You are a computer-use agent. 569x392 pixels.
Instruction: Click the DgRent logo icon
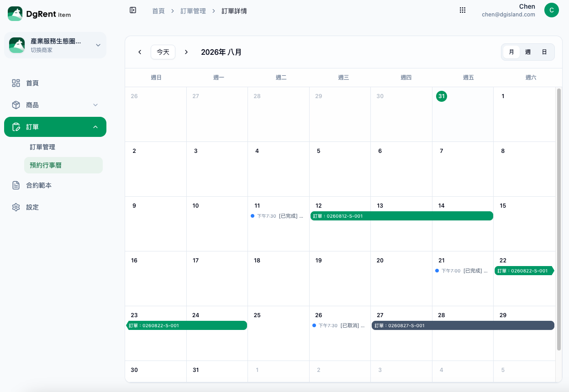(15, 14)
